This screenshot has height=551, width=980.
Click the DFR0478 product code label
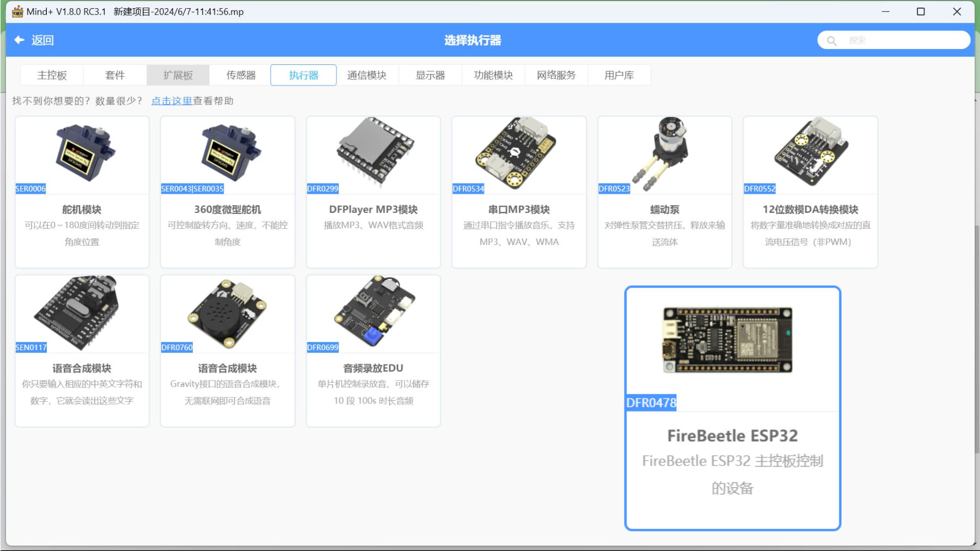click(x=651, y=403)
